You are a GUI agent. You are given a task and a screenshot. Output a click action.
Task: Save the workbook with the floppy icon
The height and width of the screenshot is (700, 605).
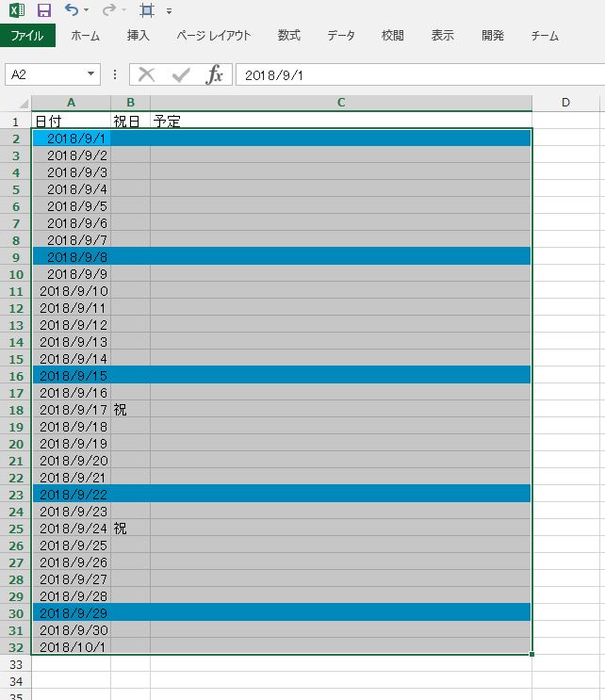pos(44,10)
